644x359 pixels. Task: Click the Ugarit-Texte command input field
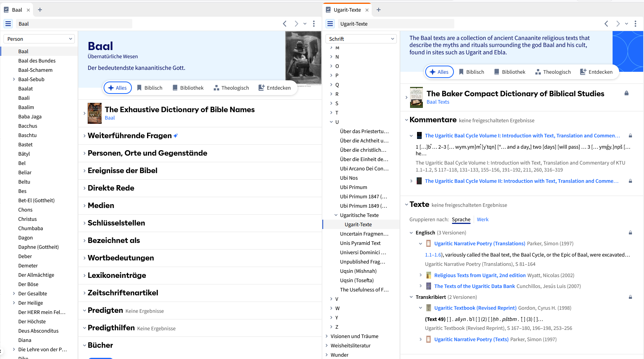click(396, 24)
